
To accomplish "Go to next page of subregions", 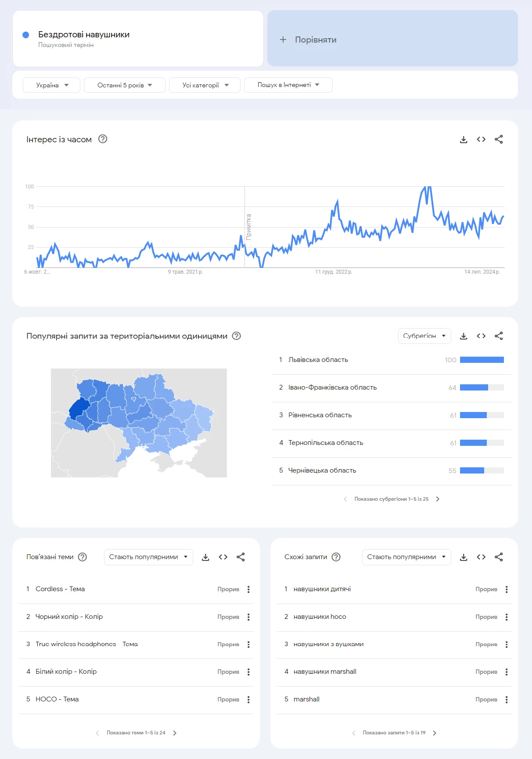I will pyautogui.click(x=437, y=499).
